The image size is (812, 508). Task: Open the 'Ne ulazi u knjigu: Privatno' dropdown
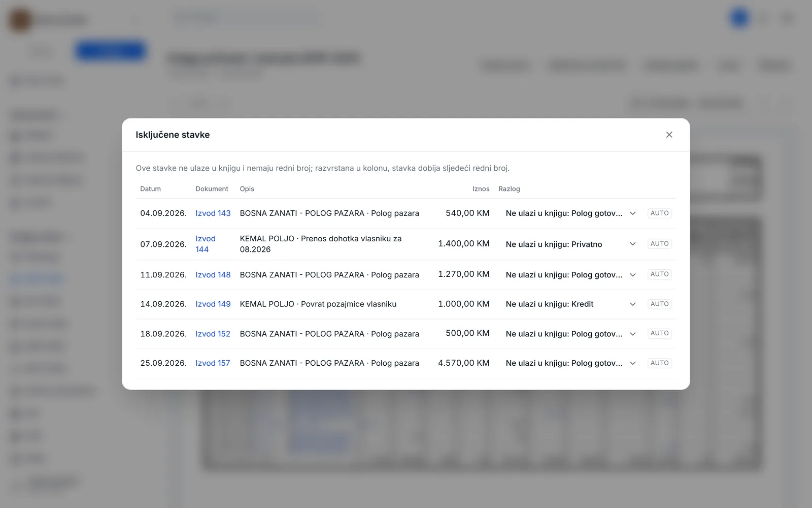(x=570, y=244)
